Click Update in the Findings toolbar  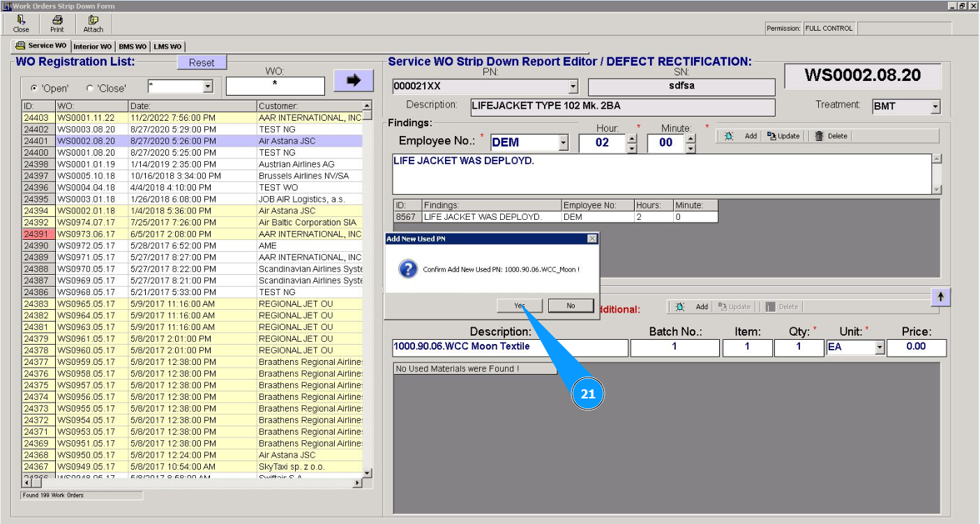[x=783, y=136]
